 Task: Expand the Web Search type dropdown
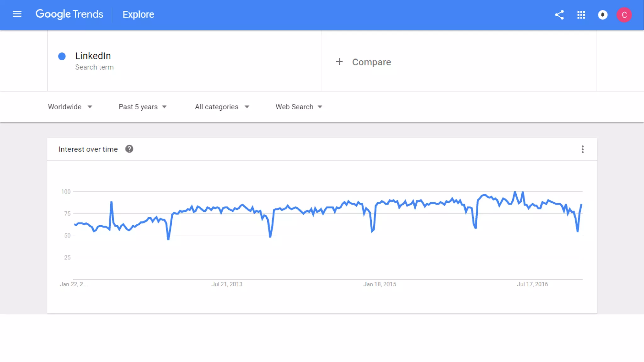299,107
